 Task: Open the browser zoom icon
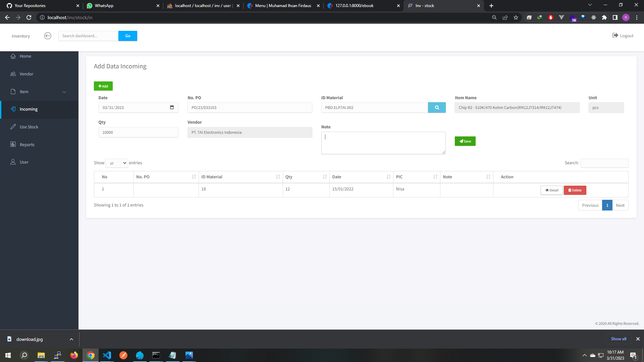pyautogui.click(x=494, y=17)
